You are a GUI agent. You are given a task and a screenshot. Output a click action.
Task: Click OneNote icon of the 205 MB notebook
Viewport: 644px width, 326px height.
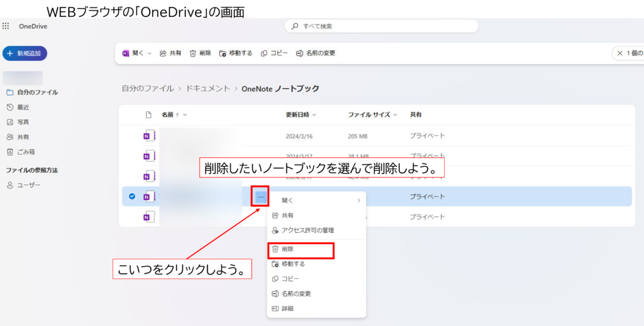[x=149, y=136]
